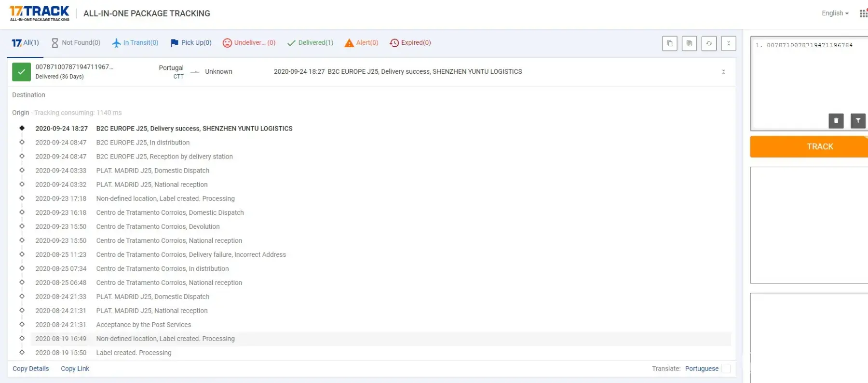Screen dimensions: 868x383
Task: Select the Portuguese translation language
Action: coord(701,369)
